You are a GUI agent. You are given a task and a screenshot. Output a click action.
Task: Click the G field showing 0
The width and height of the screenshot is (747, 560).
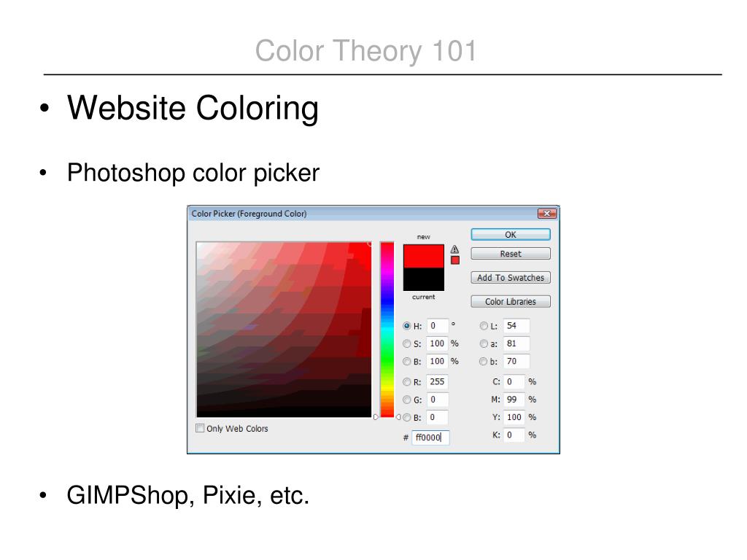pos(438,400)
